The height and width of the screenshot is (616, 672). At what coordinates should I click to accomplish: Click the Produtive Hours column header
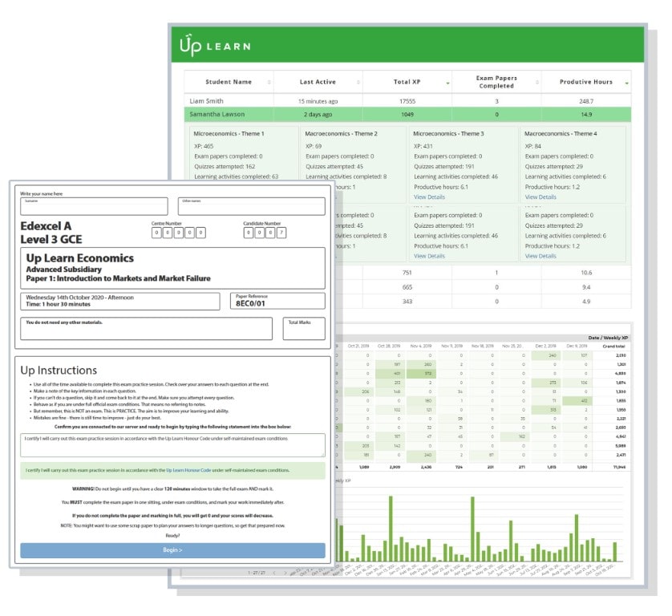tap(586, 82)
